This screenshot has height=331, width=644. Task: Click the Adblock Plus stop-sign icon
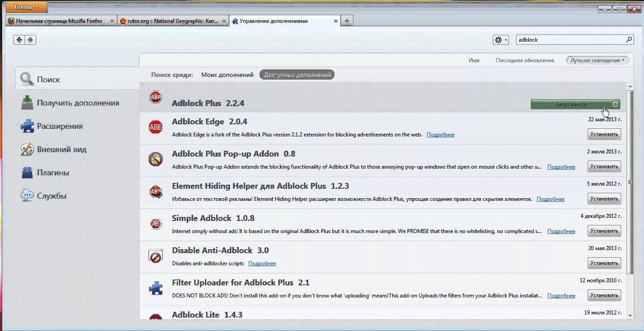[155, 98]
